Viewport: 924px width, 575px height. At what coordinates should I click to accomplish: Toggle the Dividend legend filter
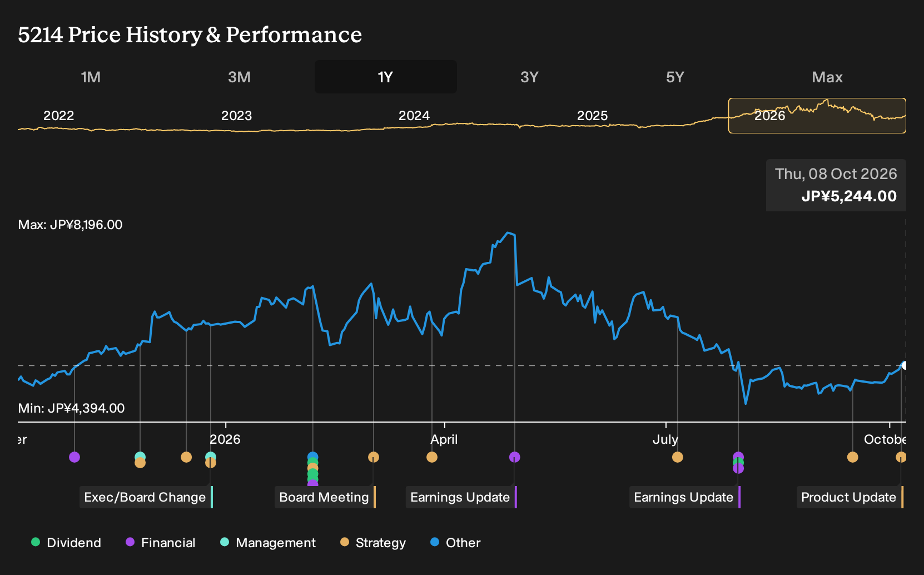pyautogui.click(x=66, y=543)
